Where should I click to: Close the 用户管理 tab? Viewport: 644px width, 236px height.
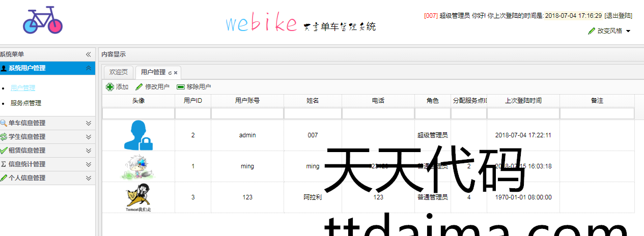[176, 73]
